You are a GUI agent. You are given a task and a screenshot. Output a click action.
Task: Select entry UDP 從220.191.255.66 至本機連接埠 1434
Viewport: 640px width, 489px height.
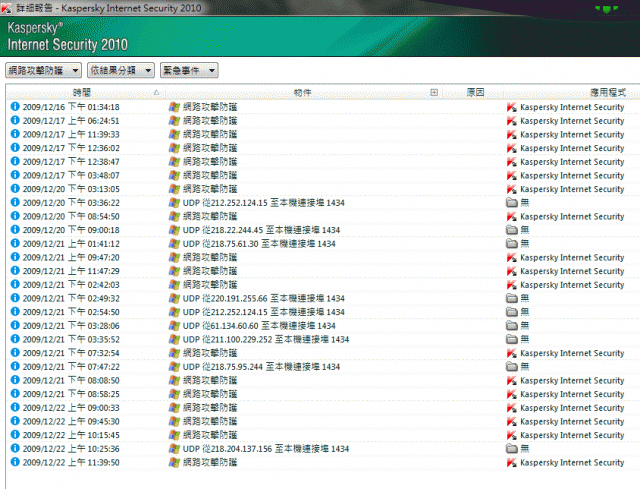pyautogui.click(x=264, y=298)
